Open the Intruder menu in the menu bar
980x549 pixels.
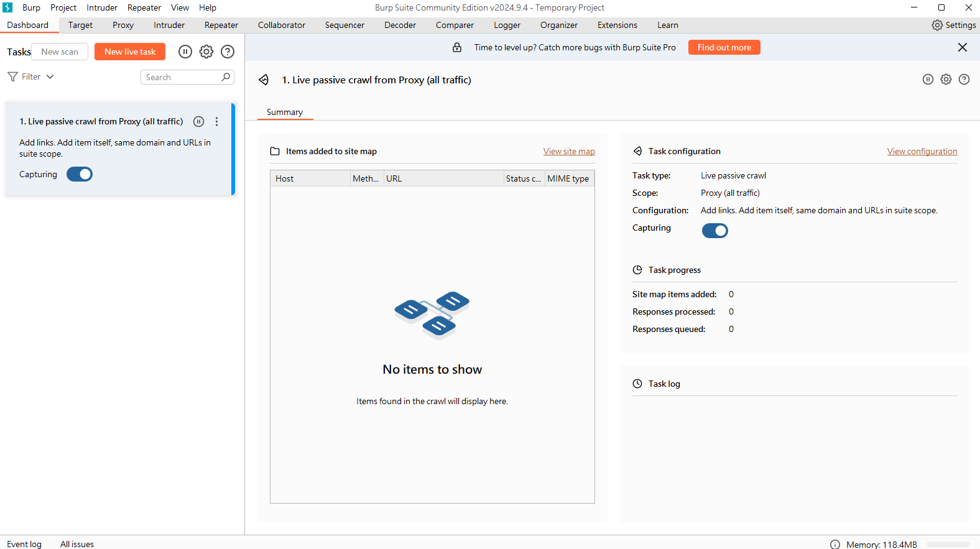coord(102,7)
